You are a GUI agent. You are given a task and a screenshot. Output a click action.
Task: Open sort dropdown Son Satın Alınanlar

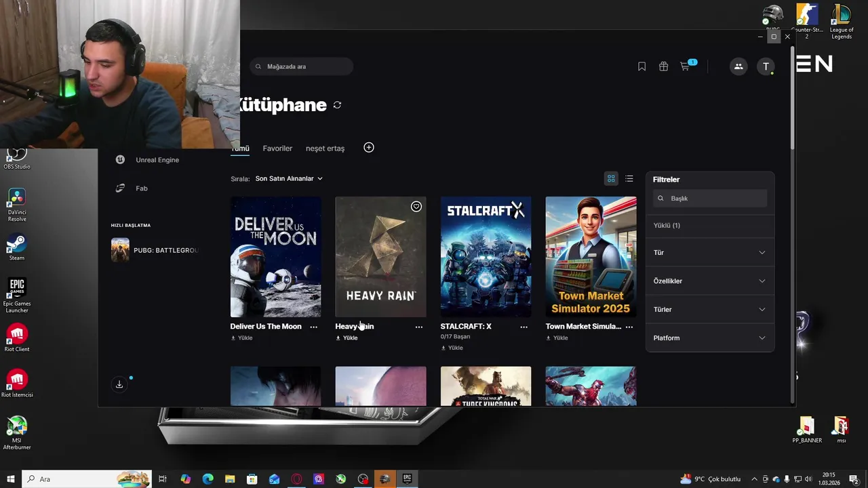point(289,179)
